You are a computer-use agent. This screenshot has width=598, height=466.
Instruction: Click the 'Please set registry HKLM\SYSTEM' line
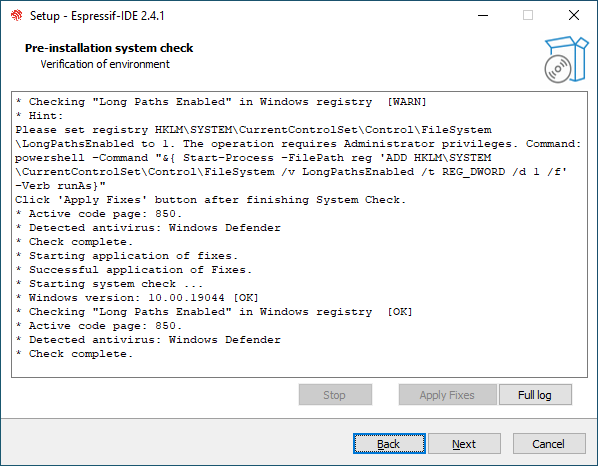click(253, 130)
